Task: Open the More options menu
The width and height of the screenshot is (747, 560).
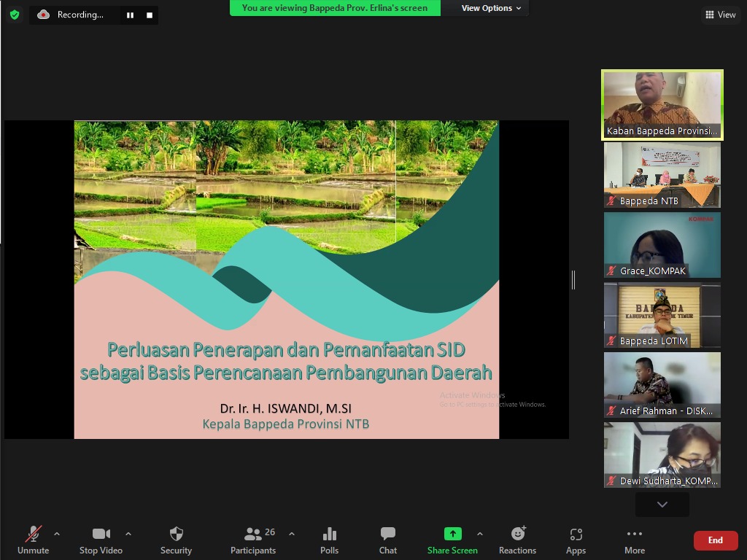Action: (634, 540)
